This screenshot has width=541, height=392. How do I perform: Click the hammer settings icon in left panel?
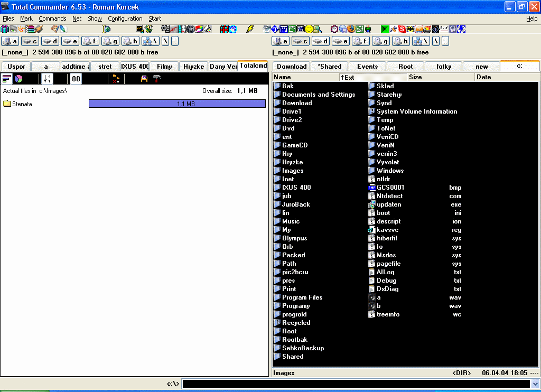click(x=157, y=79)
